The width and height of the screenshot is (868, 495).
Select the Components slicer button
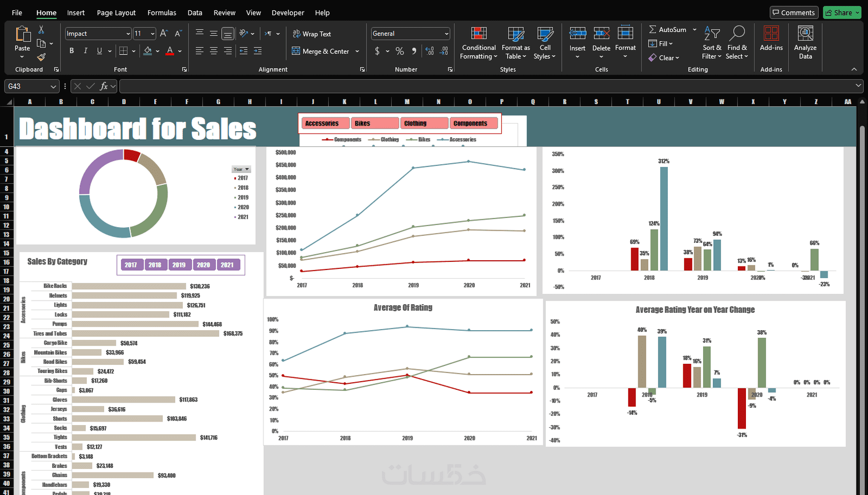pos(475,123)
